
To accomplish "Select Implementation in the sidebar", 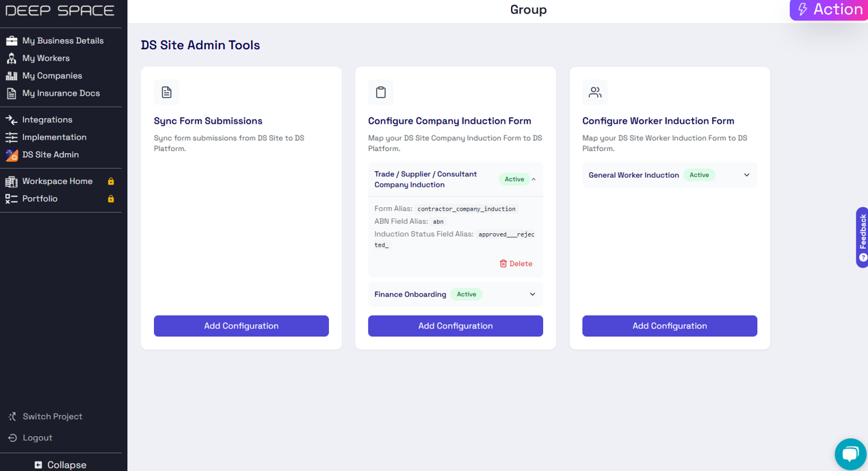I will tap(54, 137).
